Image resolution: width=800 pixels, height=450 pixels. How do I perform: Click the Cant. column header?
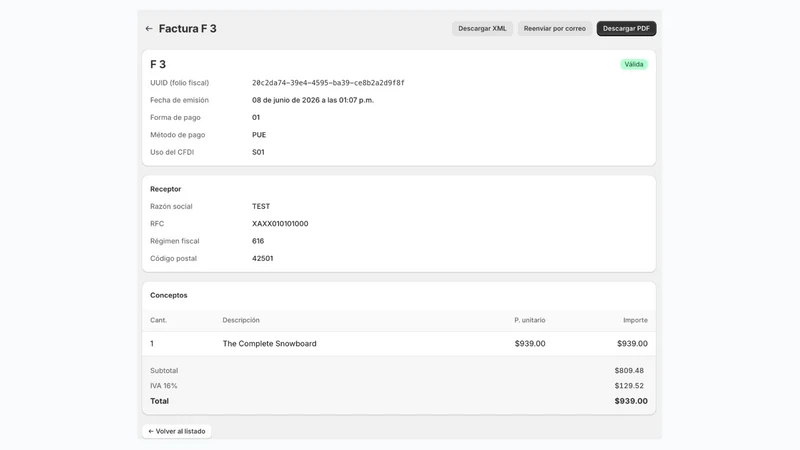(158, 320)
